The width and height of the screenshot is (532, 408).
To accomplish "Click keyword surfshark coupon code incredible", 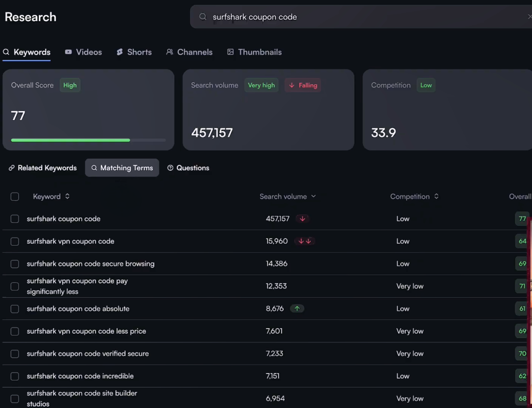I will point(80,376).
